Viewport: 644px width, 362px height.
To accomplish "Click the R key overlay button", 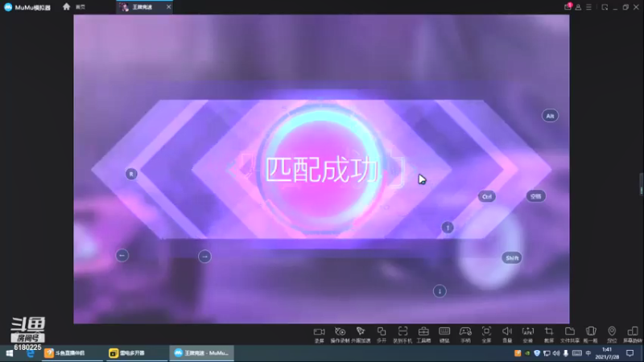I will click(x=131, y=174).
